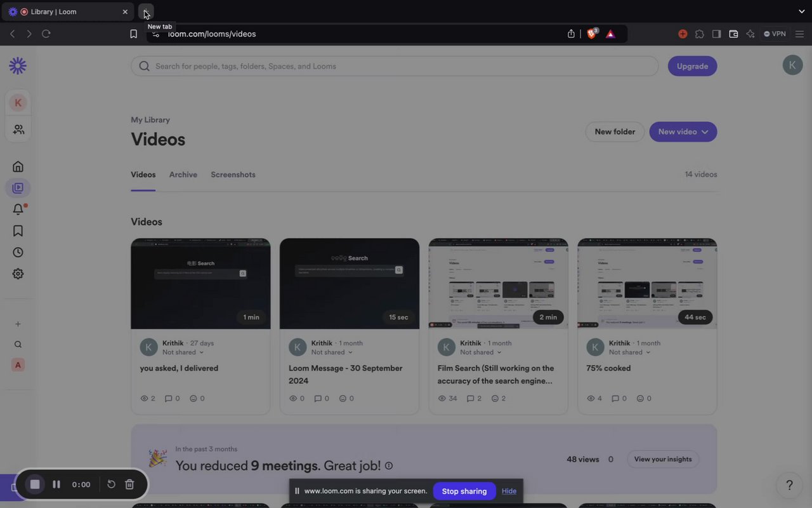Image resolution: width=812 pixels, height=508 pixels.
Task: Open the browser extensions puzzle icon
Action: (700, 34)
